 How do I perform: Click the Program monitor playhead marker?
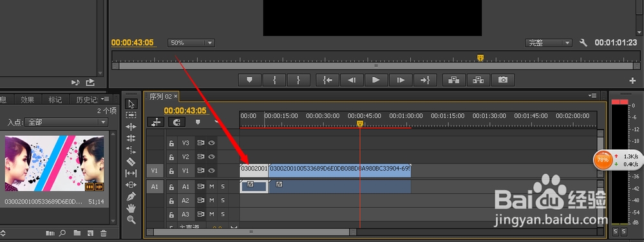coord(480,58)
